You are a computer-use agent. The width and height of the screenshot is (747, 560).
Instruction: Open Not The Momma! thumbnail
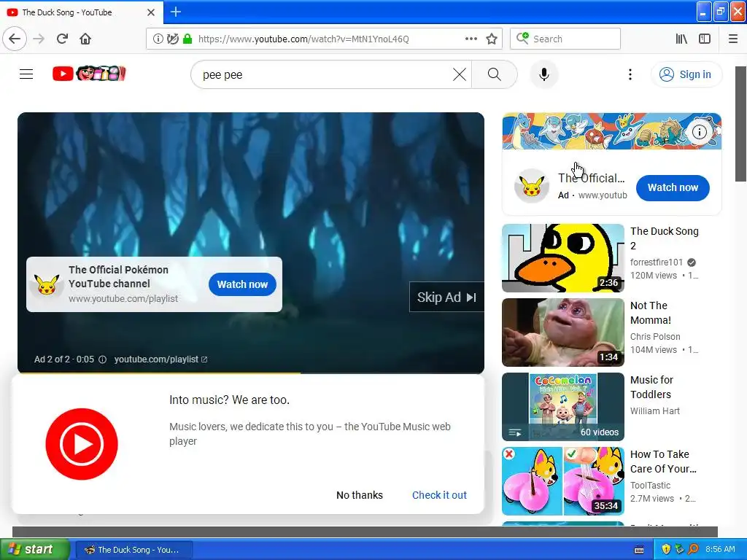563,332
